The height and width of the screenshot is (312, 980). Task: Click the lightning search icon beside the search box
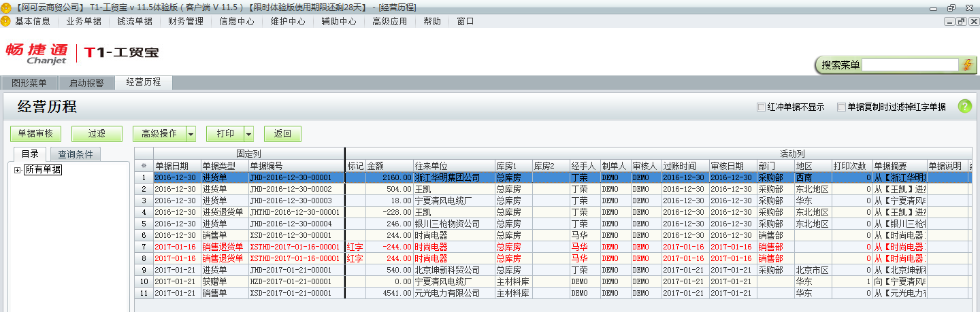tap(968, 65)
